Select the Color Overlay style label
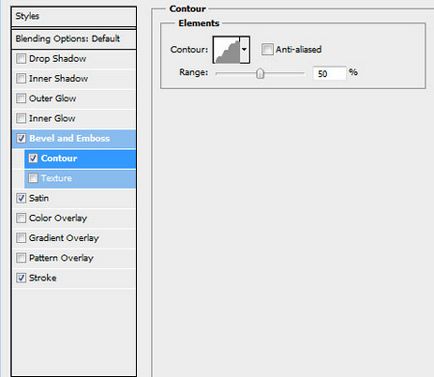The height and width of the screenshot is (377, 434). (58, 218)
